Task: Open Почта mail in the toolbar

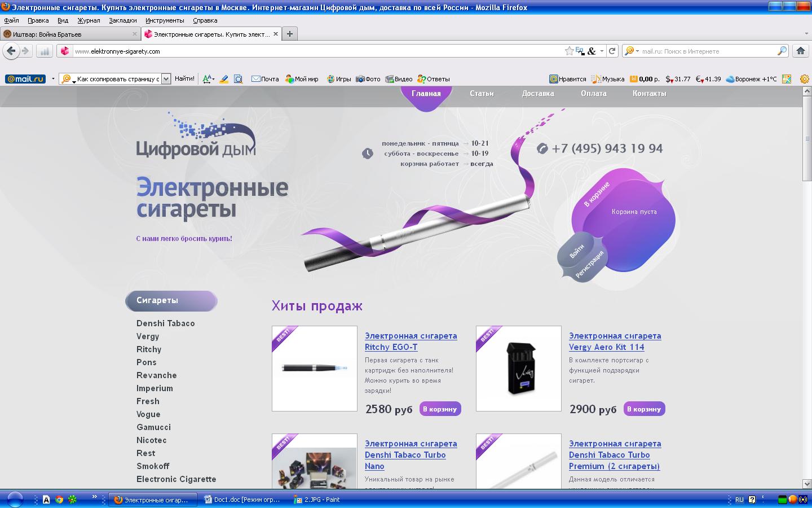Action: 265,79
